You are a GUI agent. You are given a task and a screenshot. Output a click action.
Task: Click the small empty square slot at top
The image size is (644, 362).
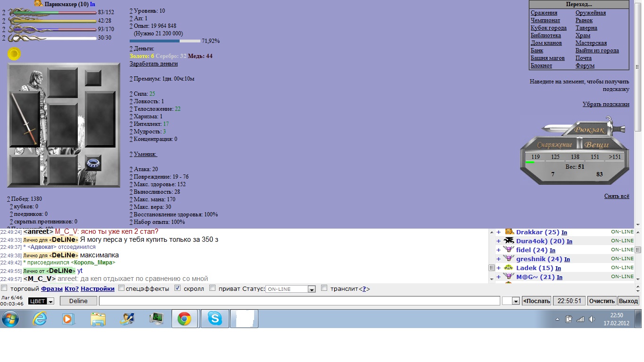click(93, 77)
